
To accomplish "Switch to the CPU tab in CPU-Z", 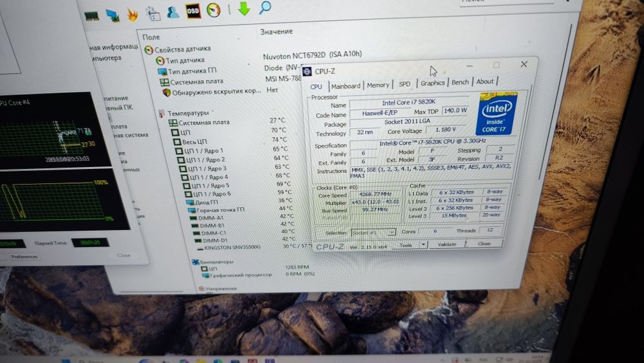I will point(316,87).
